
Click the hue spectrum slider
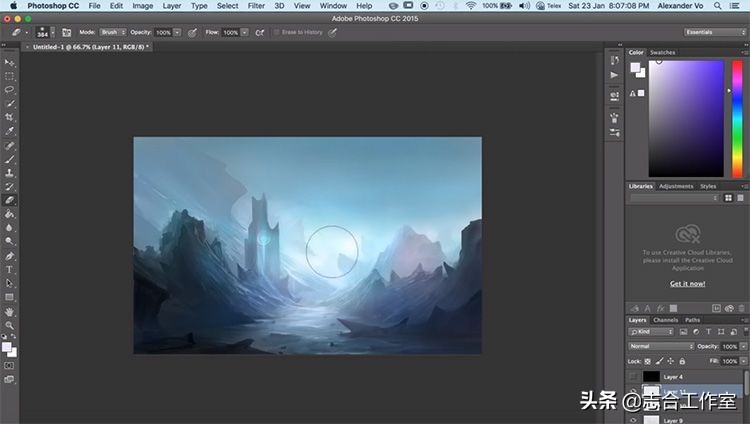(x=737, y=118)
